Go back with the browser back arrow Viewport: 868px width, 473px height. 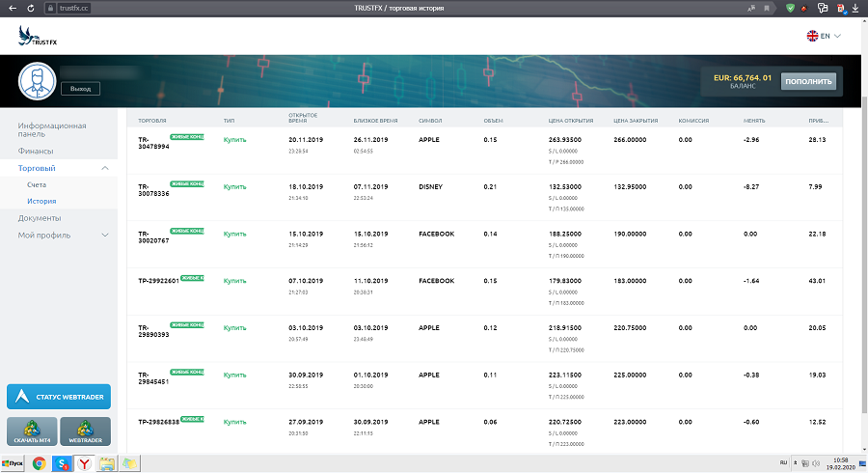coord(13,9)
